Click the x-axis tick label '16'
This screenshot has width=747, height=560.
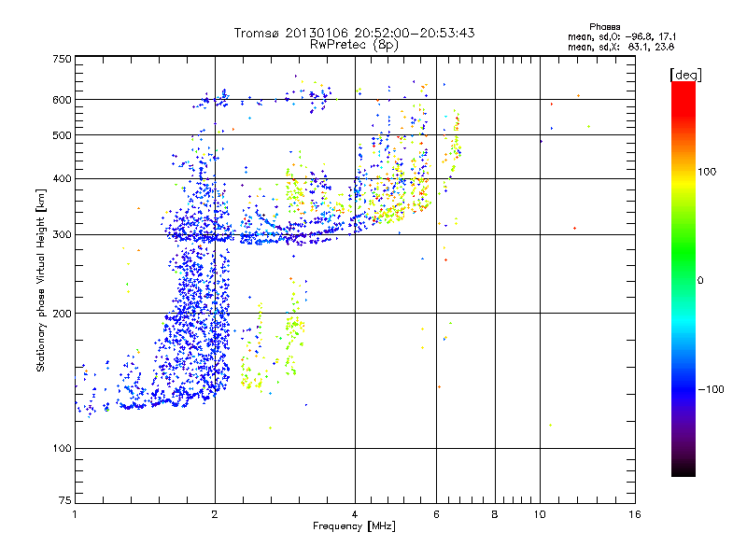click(635, 514)
